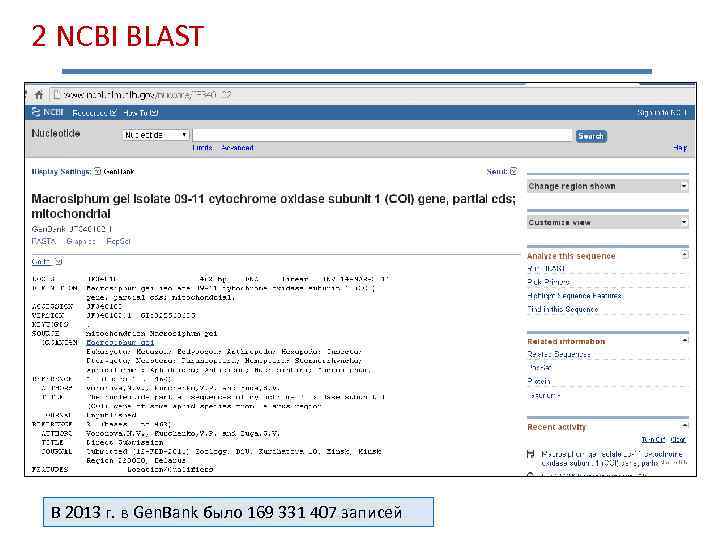Click the browser home icon

point(39,95)
